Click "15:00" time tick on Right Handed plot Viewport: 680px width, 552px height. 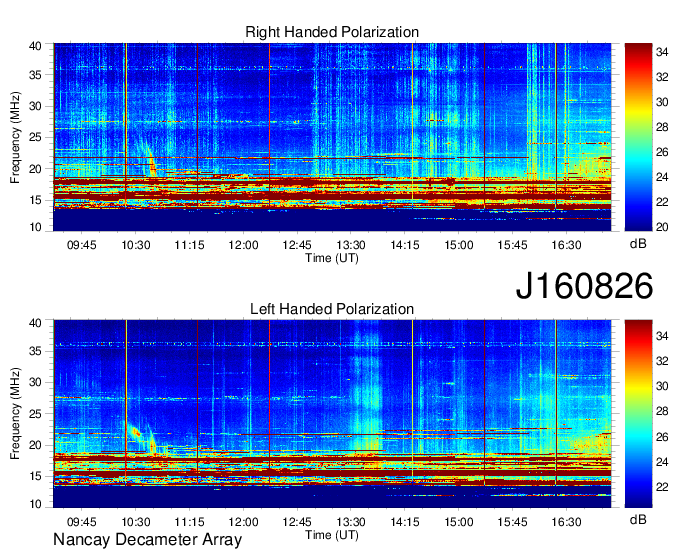click(458, 245)
